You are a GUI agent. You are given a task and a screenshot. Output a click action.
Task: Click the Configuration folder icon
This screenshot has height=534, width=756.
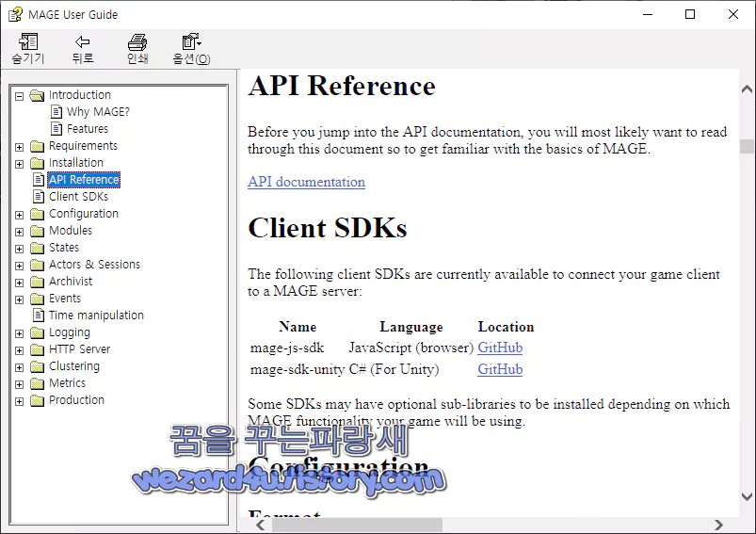click(37, 214)
